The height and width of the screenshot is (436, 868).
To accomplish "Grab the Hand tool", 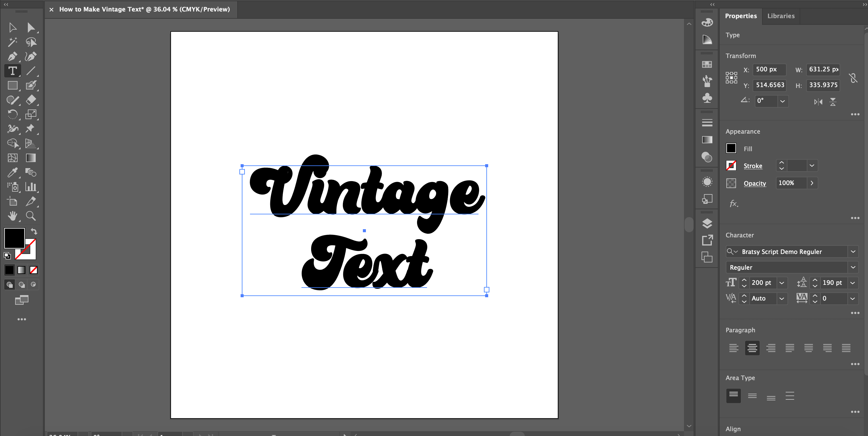I will click(13, 216).
